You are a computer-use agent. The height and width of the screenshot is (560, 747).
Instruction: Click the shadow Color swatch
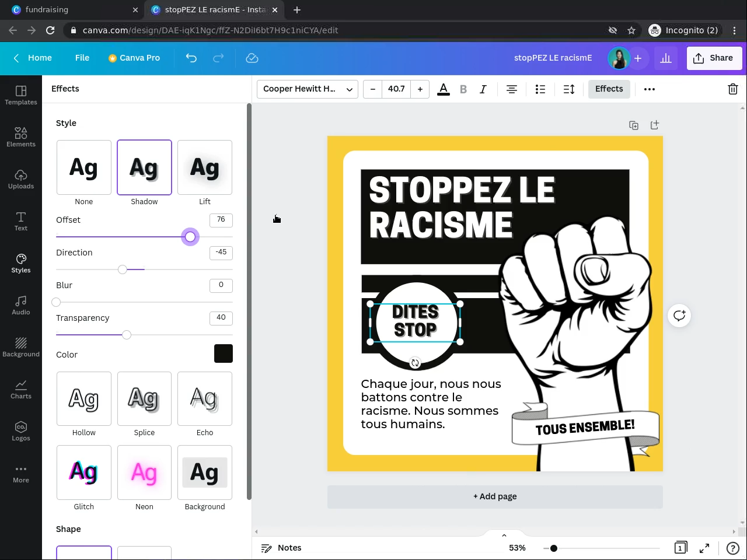[x=223, y=353]
